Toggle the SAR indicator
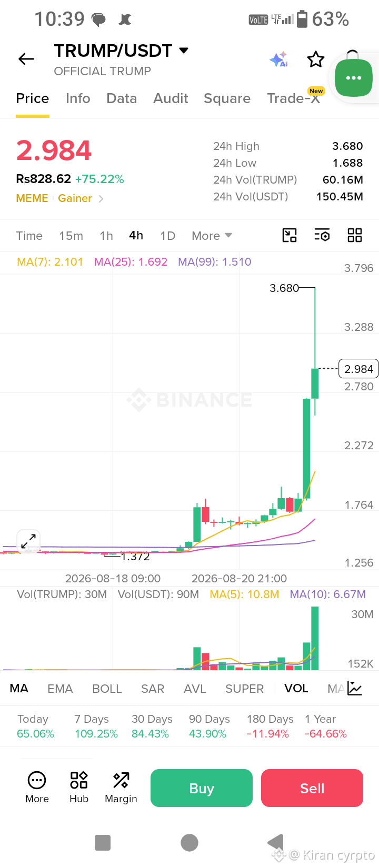The image size is (379, 868). coord(153,689)
